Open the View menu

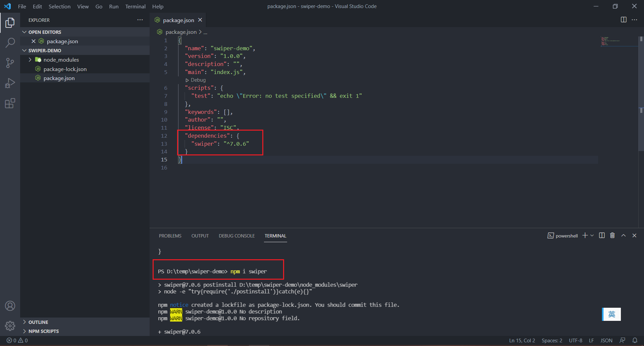tap(83, 6)
